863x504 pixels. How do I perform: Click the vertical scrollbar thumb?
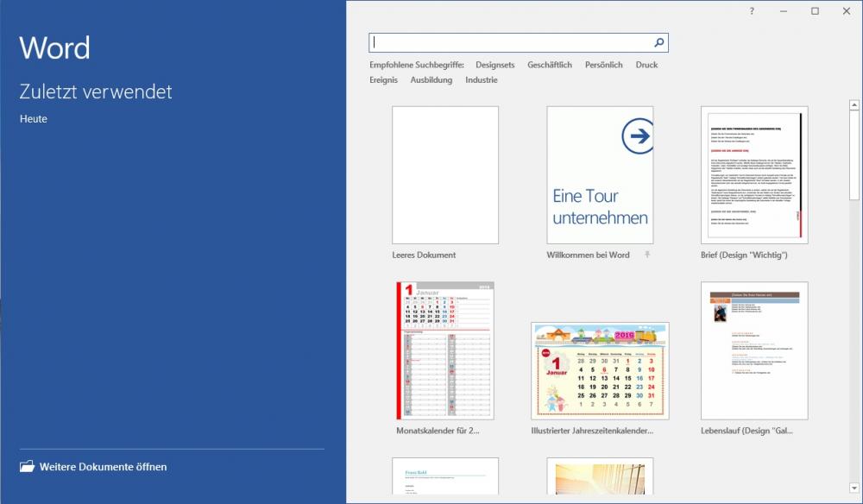click(854, 154)
